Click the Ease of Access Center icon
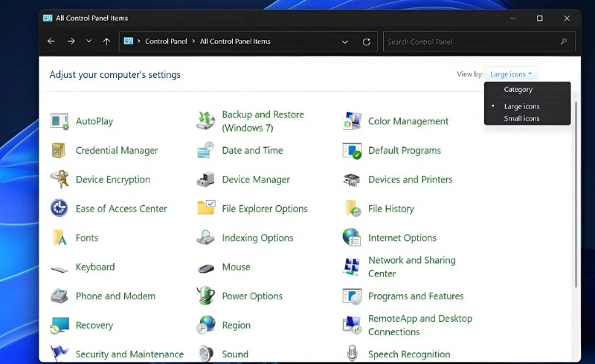The height and width of the screenshot is (364, 595). point(59,208)
